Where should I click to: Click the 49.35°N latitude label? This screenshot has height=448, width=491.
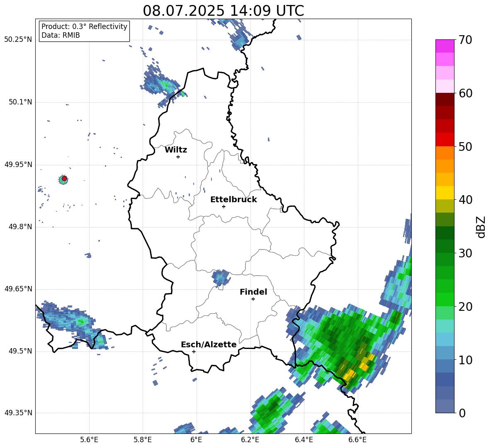pyautogui.click(x=18, y=413)
